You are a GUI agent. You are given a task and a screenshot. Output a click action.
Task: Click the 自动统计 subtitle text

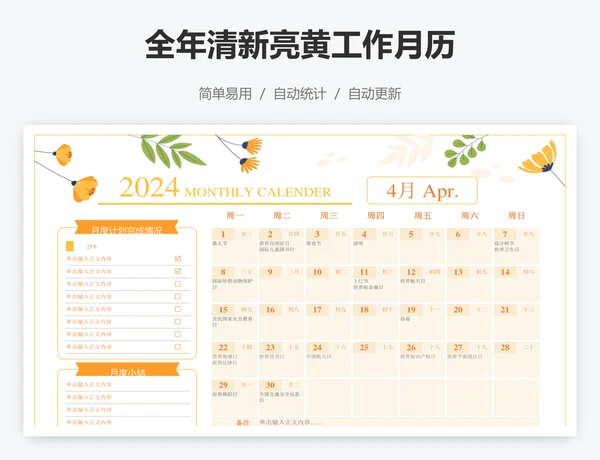pos(300,94)
